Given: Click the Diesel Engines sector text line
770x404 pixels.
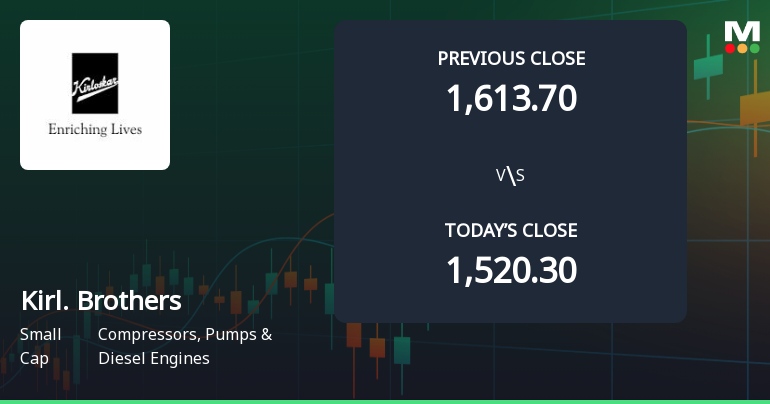Looking at the screenshot, I should 154,358.
